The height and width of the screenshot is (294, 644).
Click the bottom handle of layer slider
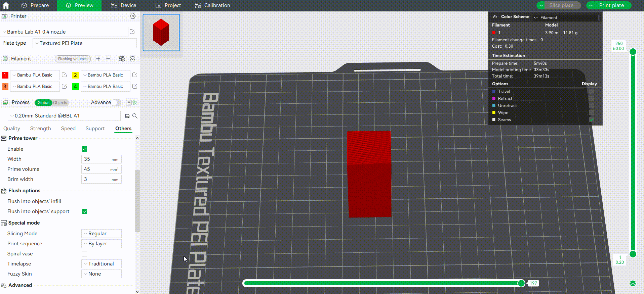point(633,254)
